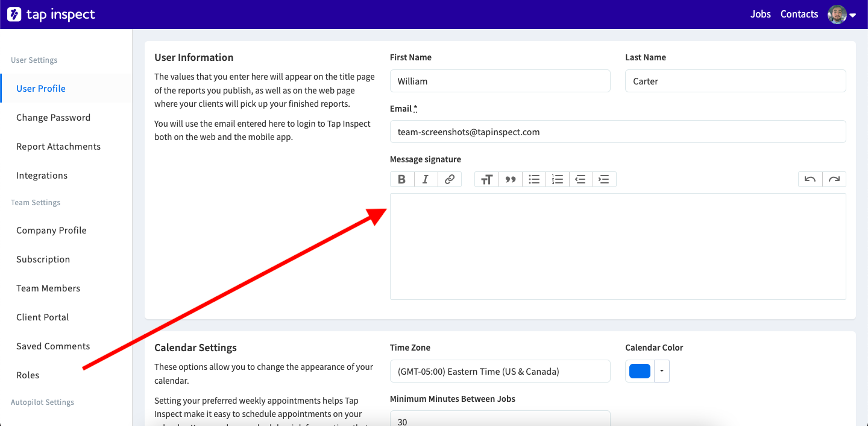Viewport: 868px width, 426px height.
Task: Edit the First Name field
Action: pos(500,81)
